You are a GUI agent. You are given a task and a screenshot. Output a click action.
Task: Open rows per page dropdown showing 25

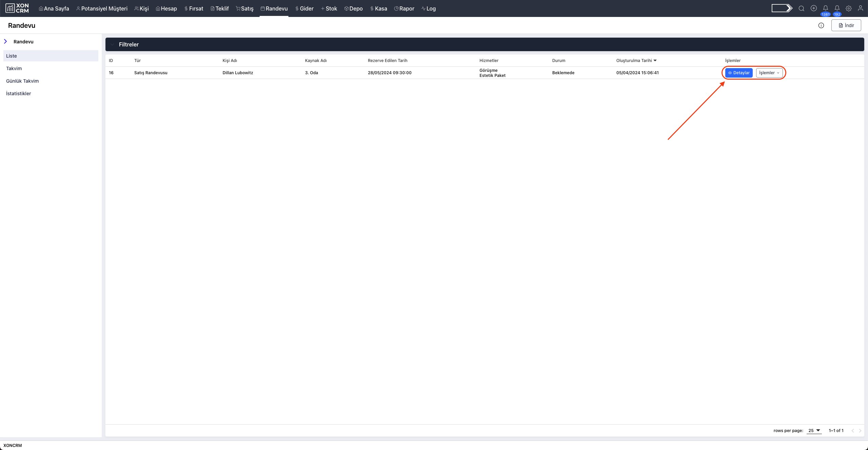(x=814, y=431)
